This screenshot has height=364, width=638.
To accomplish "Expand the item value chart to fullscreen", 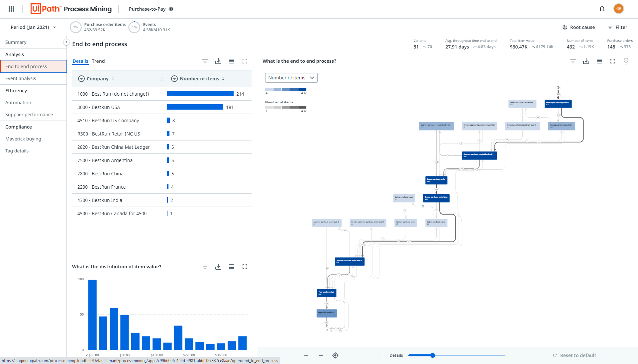I will click(x=245, y=267).
